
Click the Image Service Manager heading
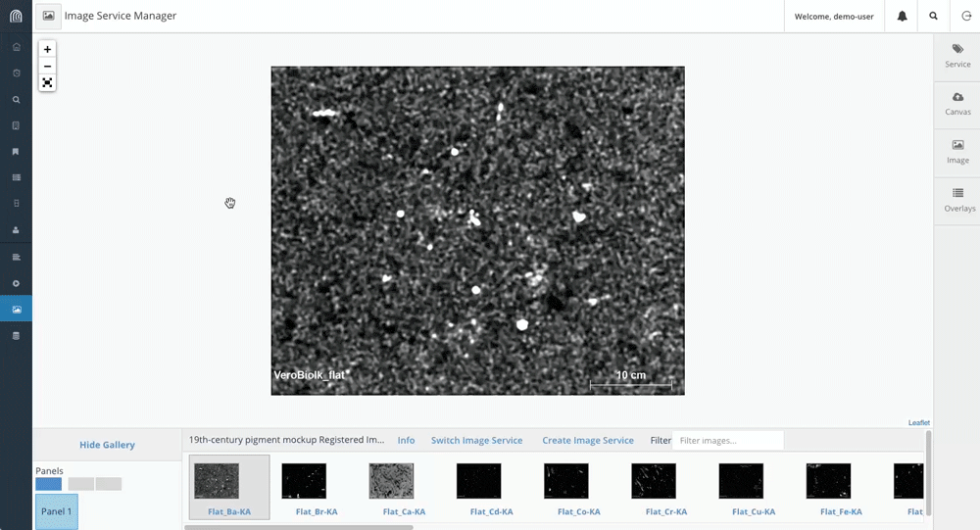[121, 16]
